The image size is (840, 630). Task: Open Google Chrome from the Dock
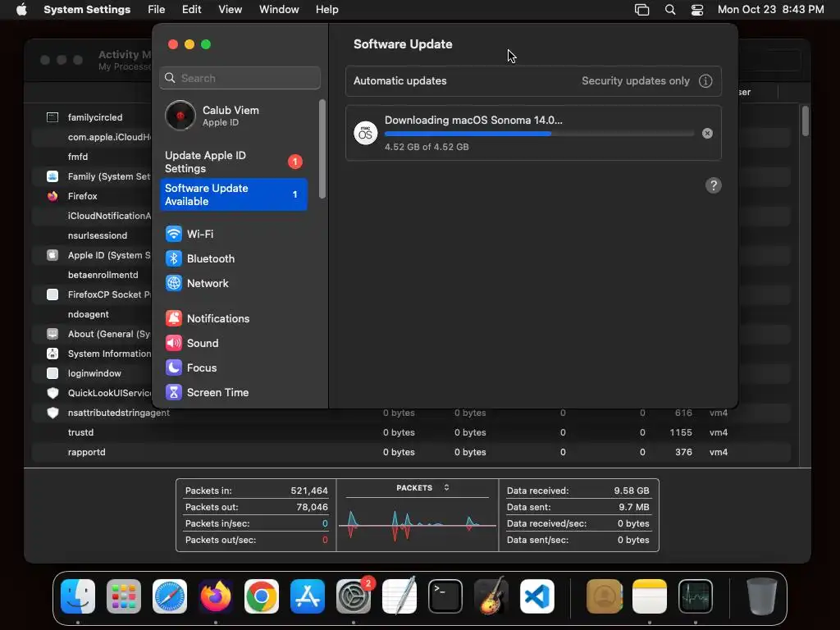tap(262, 596)
